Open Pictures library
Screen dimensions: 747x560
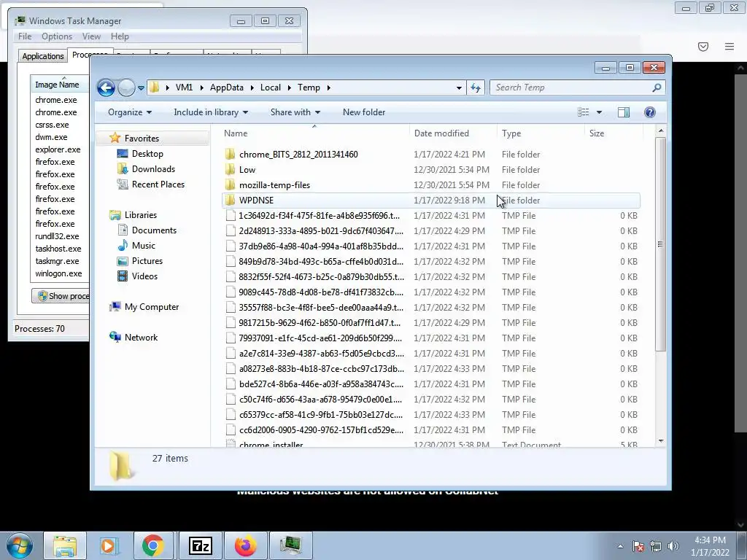coord(147,261)
